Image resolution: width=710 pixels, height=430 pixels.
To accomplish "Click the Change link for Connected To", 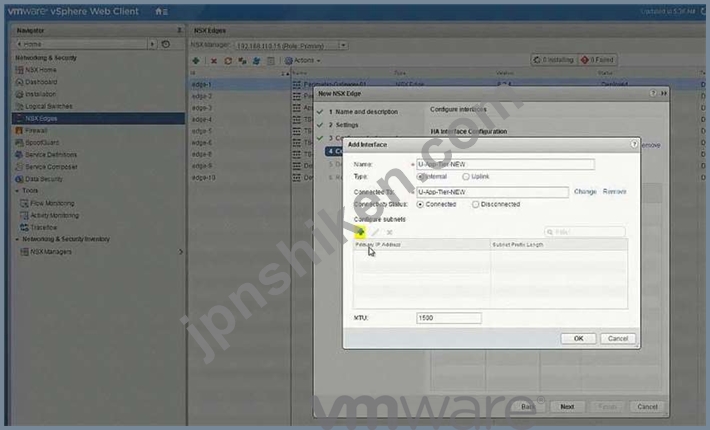I will (585, 192).
